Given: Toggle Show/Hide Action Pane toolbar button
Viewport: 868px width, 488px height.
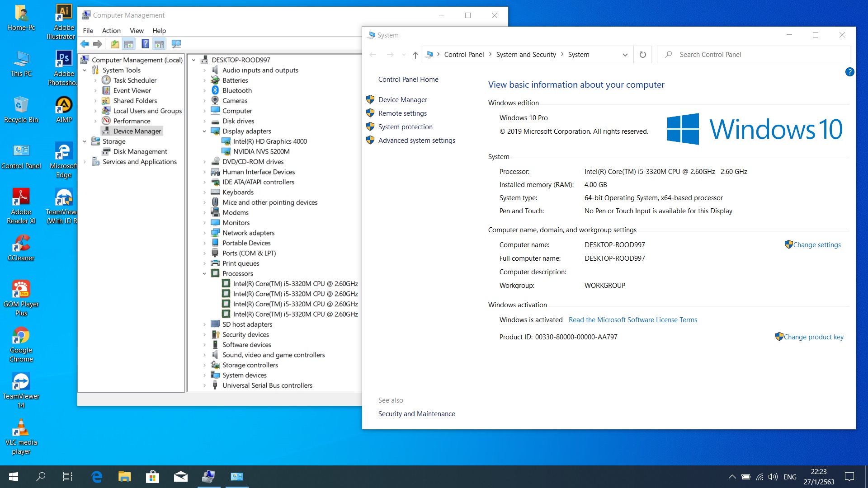Looking at the screenshot, I should (x=159, y=44).
